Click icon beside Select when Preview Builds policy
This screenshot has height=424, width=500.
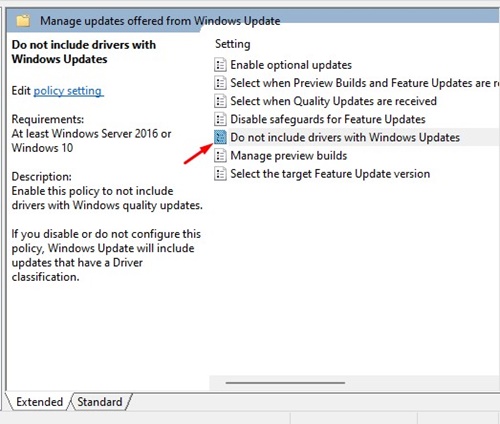220,83
